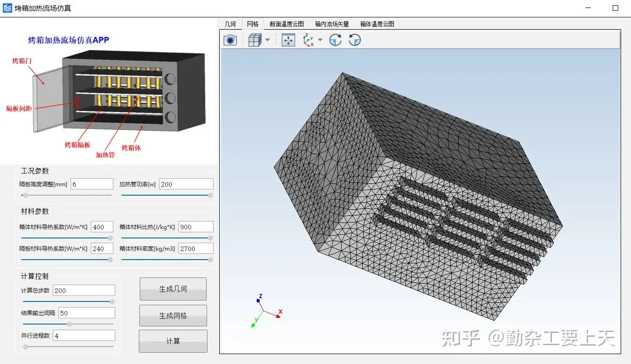631x364 pixels.
Task: Click the 材料参数 group label
Action: tap(35, 211)
